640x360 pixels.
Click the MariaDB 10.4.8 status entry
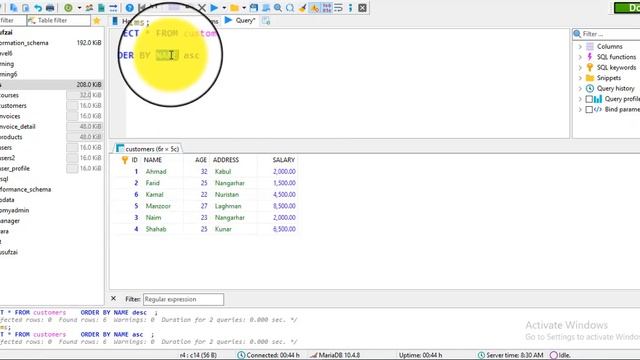(335, 355)
